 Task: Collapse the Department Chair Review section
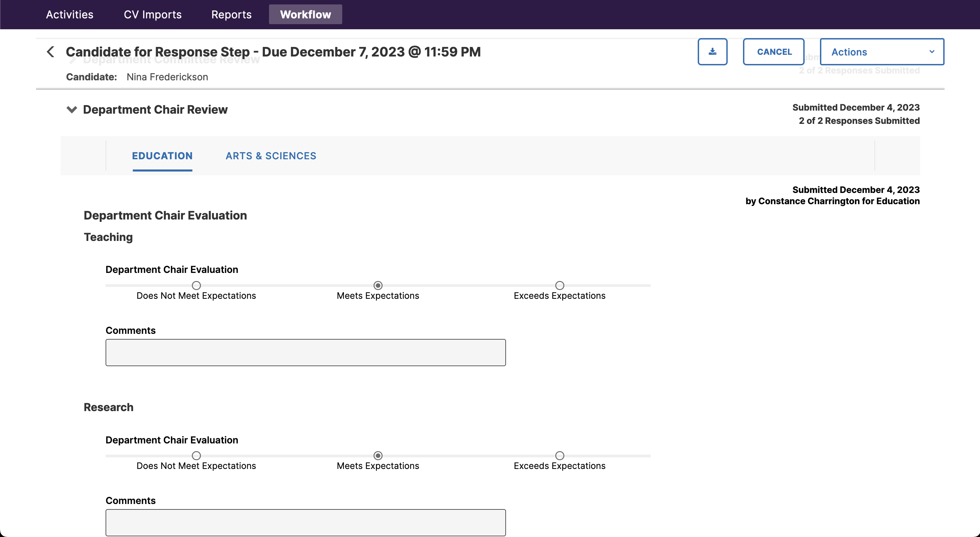pos(72,110)
